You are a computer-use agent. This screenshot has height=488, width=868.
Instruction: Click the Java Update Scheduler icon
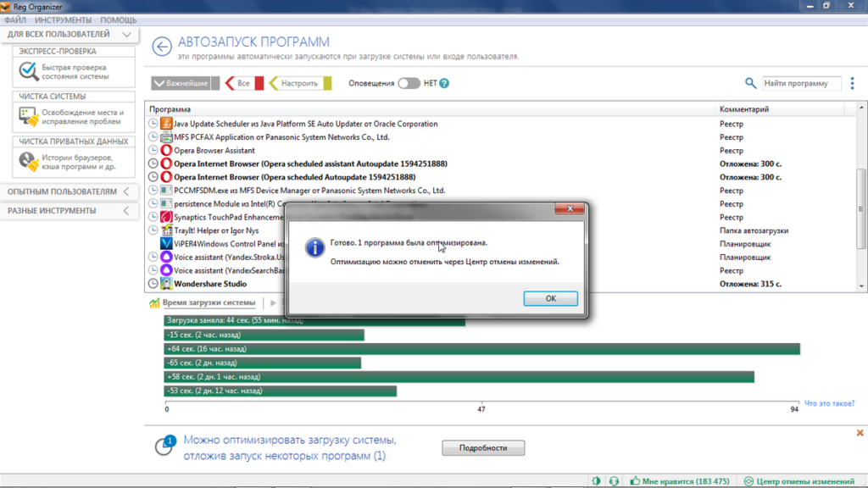166,124
